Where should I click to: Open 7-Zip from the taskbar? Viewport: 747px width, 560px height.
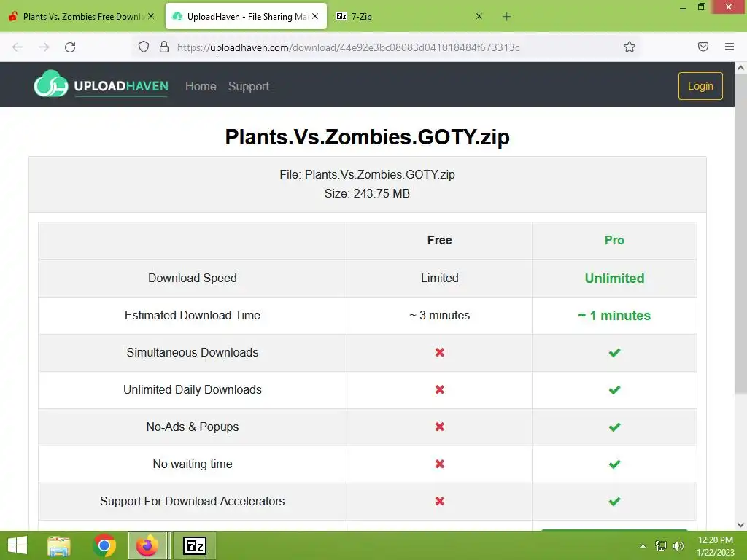point(194,545)
